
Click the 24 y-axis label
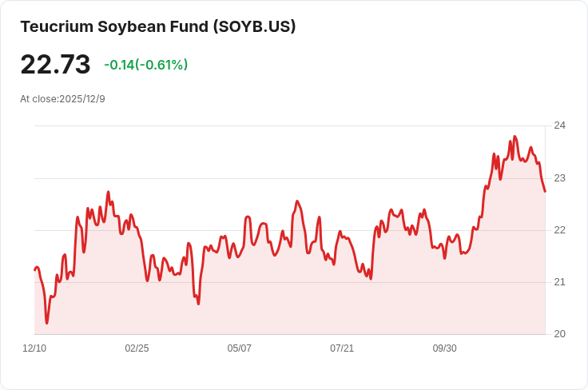tap(559, 125)
